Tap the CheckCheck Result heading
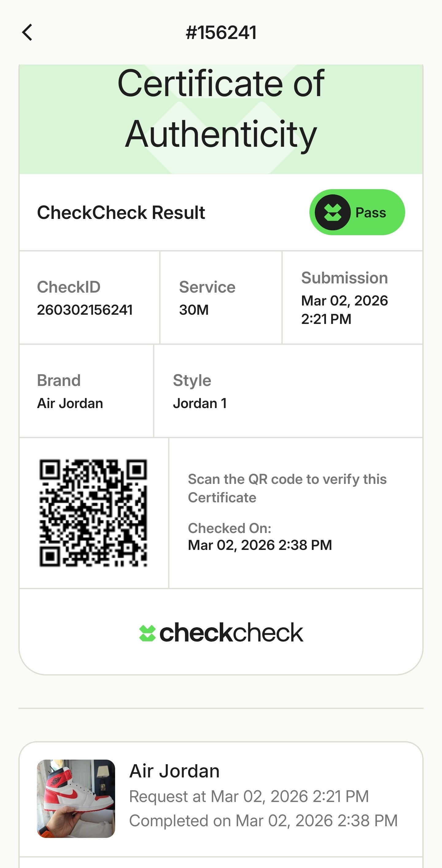Viewport: 442px width, 868px height. point(121,212)
